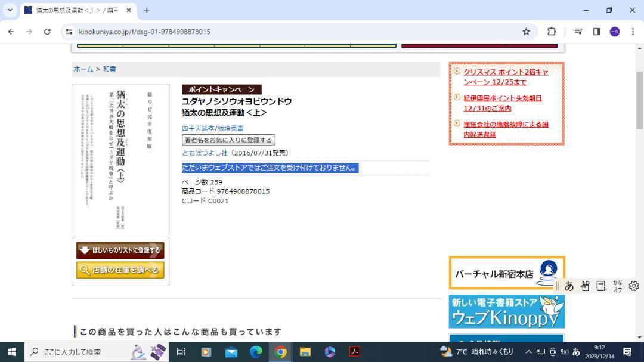The height and width of the screenshot is (362, 644).
Task: Select the 猶太の思想及運動 browser tab
Action: coord(78,10)
